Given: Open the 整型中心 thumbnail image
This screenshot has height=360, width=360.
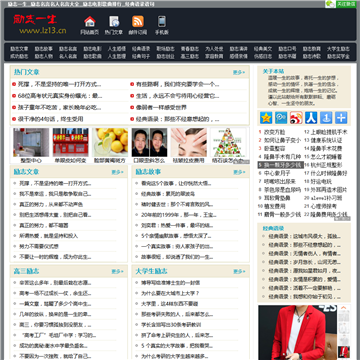Looking at the screenshot, I should (x=31, y=142).
